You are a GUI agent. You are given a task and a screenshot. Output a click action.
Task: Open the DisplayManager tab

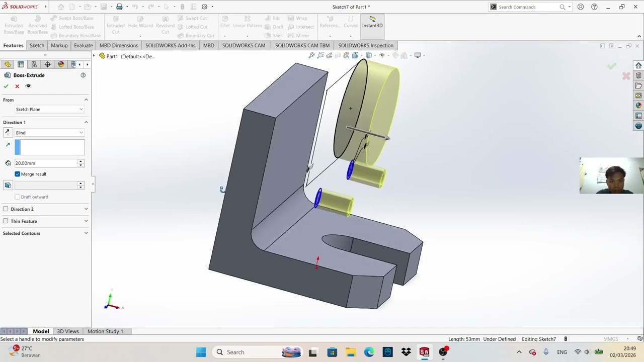[x=61, y=64]
